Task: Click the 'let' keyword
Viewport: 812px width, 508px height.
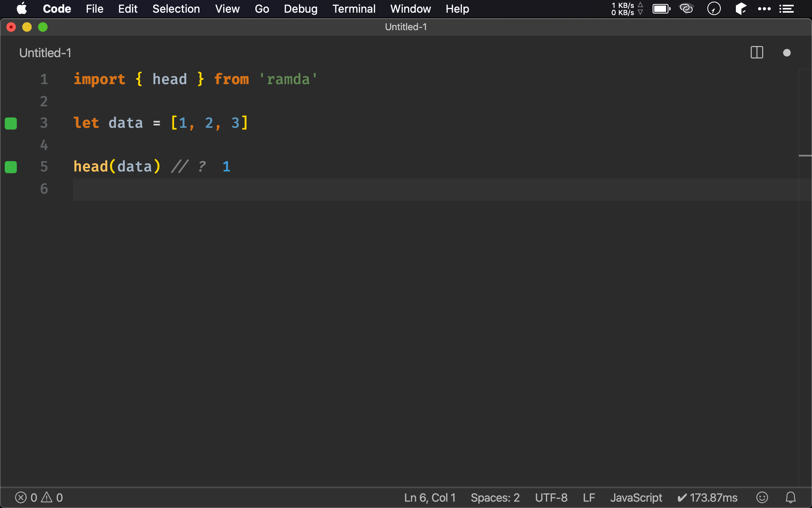Action: [x=86, y=123]
